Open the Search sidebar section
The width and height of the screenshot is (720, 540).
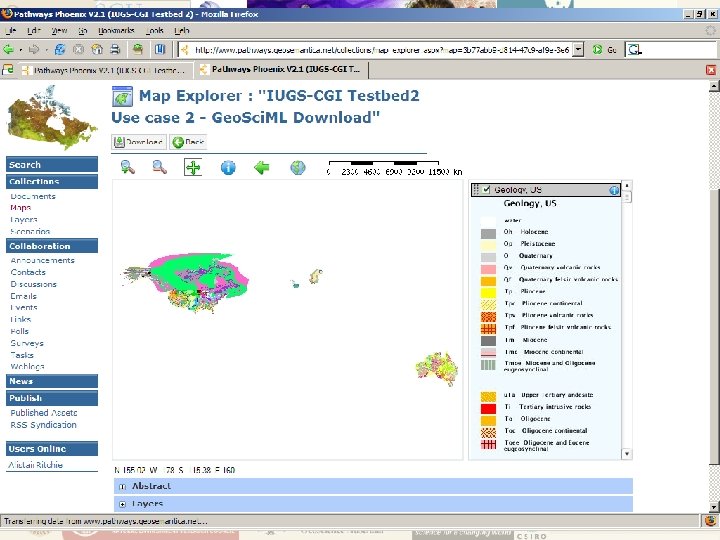[x=52, y=164]
